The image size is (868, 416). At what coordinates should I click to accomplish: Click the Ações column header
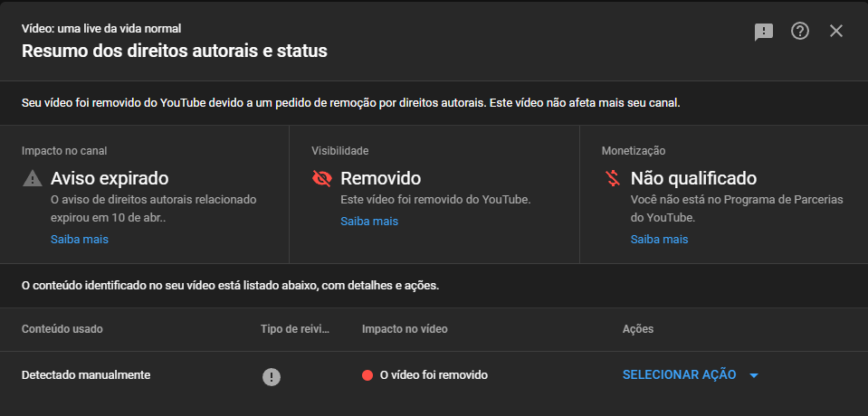coord(638,329)
